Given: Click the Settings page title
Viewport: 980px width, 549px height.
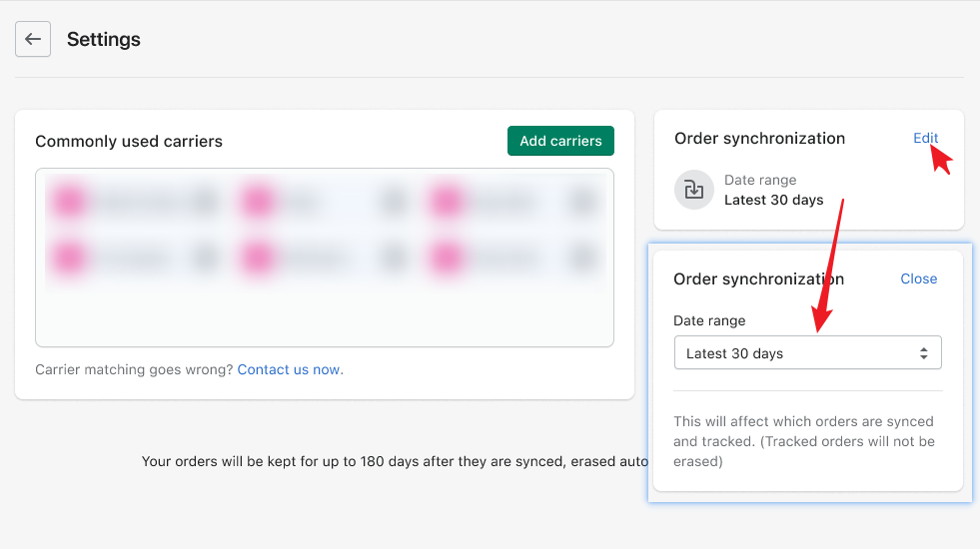Looking at the screenshot, I should pos(104,40).
